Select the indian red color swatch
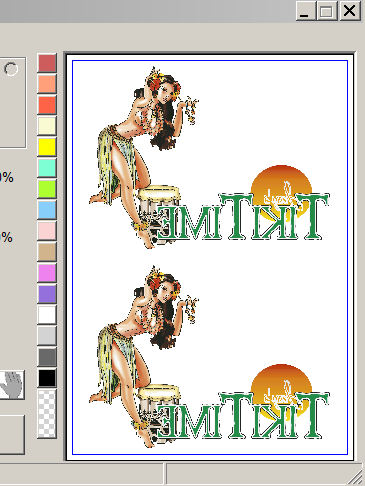 (47, 63)
